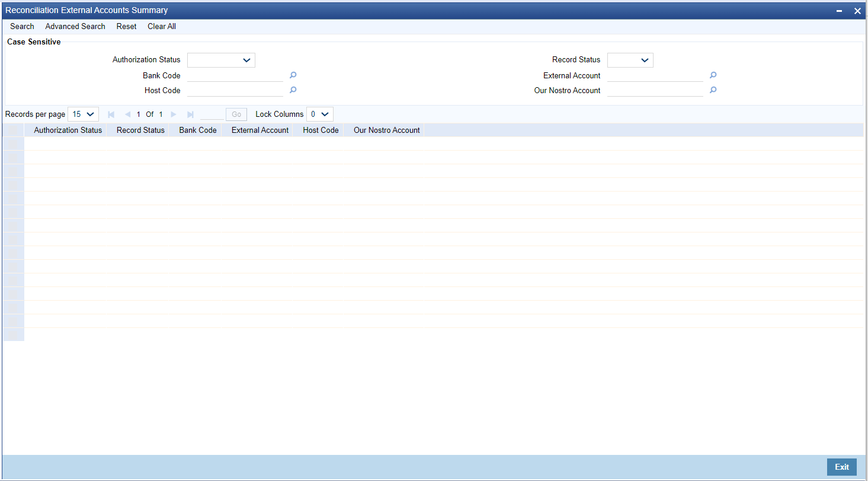The height and width of the screenshot is (481, 868).
Task: Open the Records per page dropdown
Action: (84, 114)
